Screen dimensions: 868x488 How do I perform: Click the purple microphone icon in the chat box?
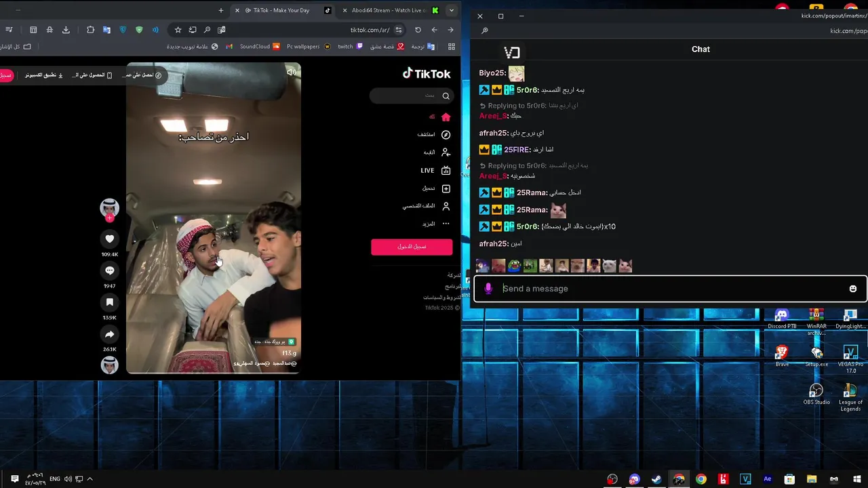tap(488, 289)
